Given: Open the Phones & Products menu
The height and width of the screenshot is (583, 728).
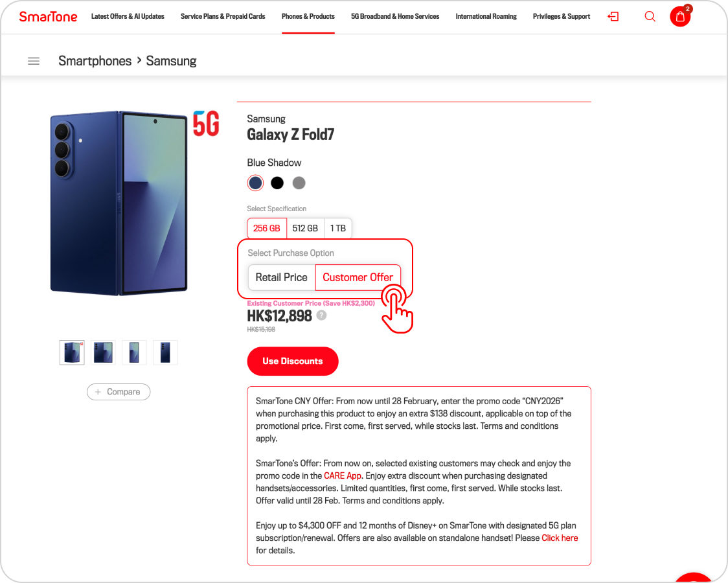Looking at the screenshot, I should (308, 16).
